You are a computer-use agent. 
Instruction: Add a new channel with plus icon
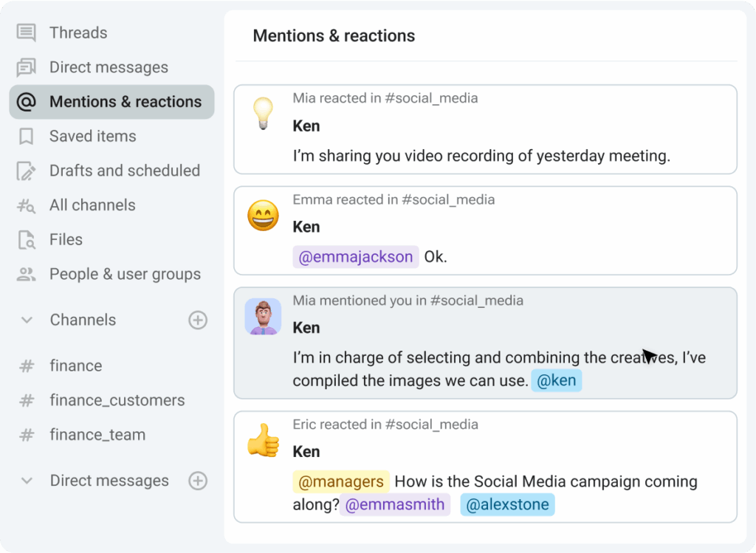click(x=198, y=320)
